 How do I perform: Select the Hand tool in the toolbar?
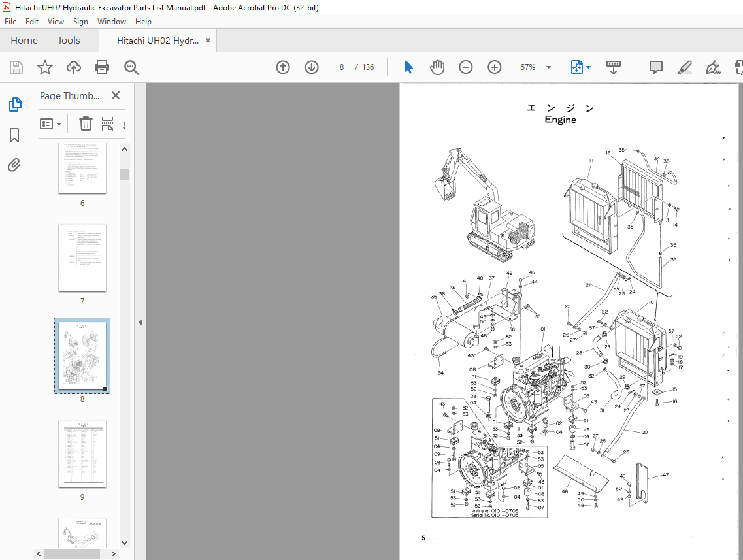[x=437, y=67]
